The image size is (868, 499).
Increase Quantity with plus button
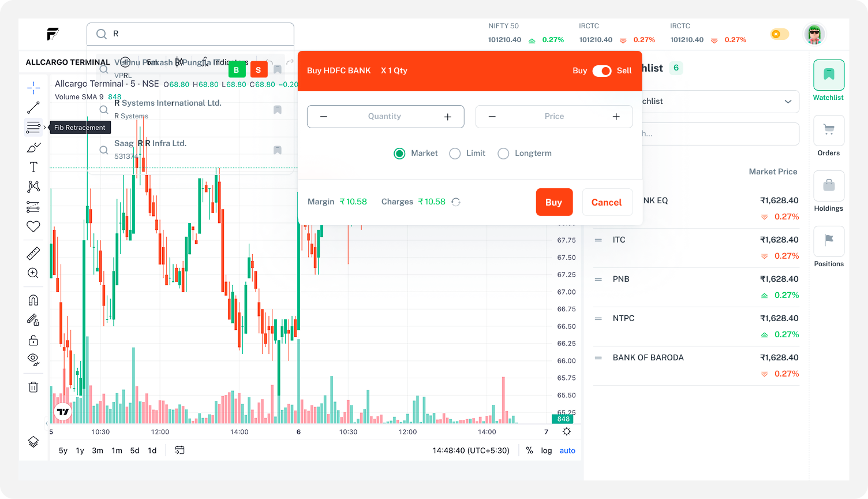(x=447, y=117)
